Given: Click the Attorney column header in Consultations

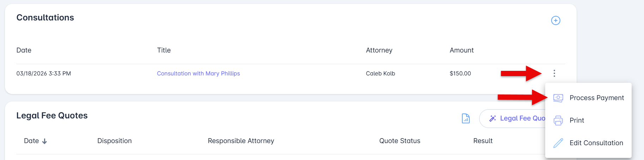Looking at the screenshot, I should [379, 50].
